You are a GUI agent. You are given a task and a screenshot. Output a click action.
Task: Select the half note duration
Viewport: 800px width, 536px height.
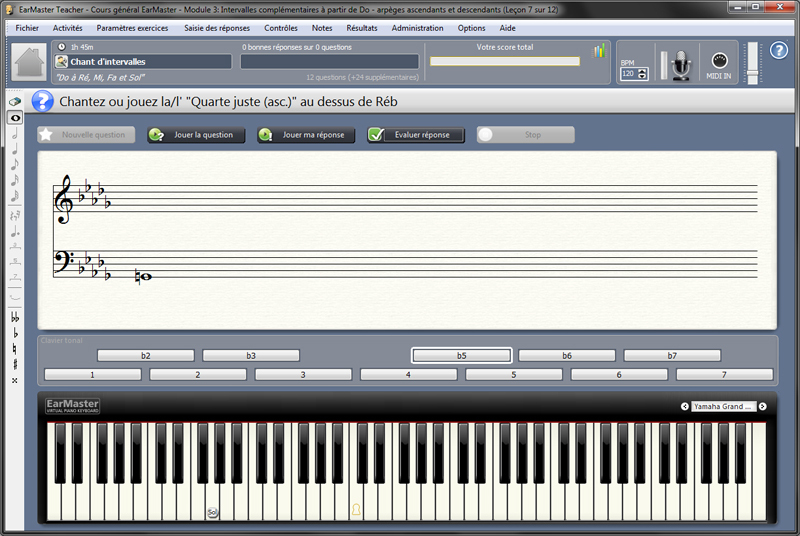(15, 134)
